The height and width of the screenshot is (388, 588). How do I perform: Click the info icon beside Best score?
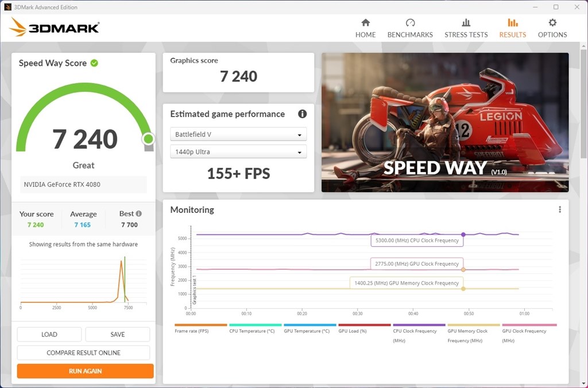click(139, 214)
